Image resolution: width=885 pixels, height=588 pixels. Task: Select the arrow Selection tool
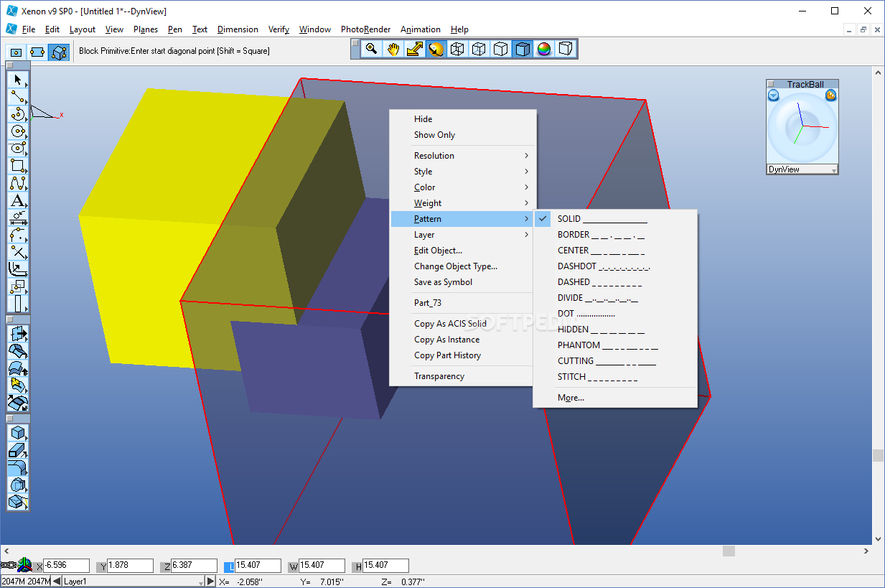(18, 80)
